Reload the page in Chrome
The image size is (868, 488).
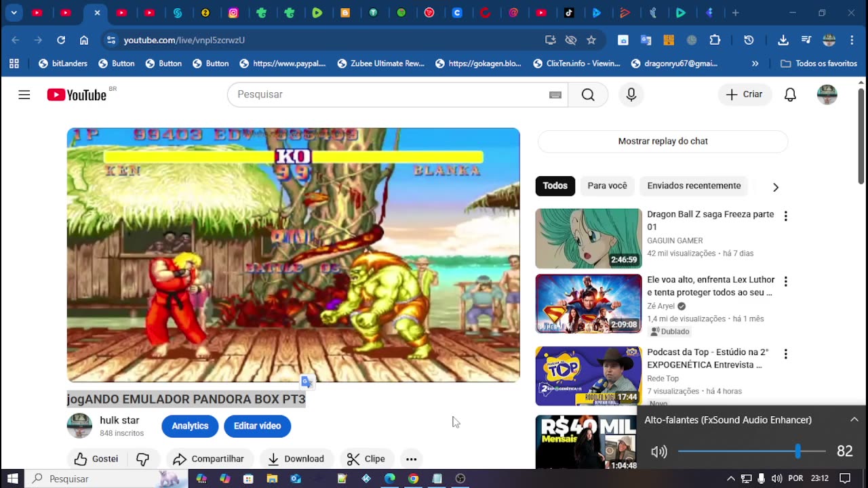click(61, 40)
